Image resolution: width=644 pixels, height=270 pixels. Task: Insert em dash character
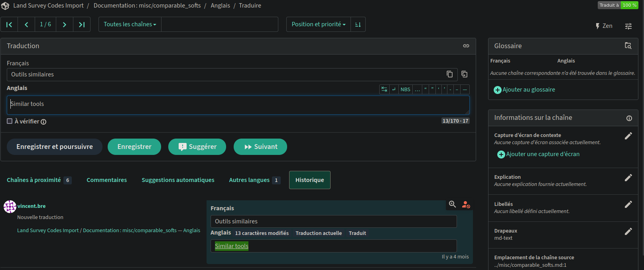point(465,89)
